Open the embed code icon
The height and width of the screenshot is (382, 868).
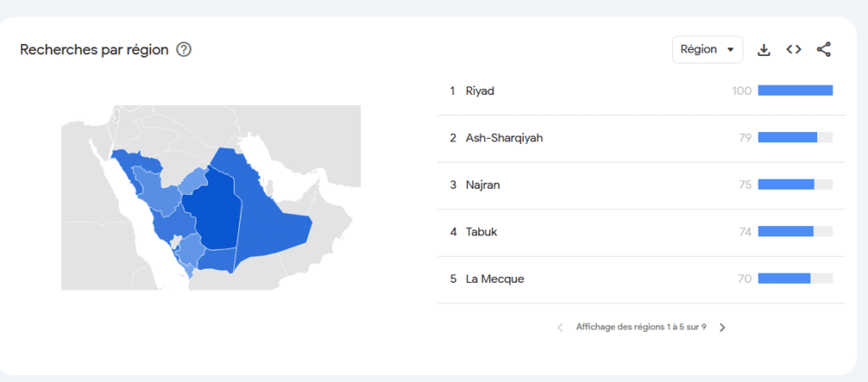(793, 49)
